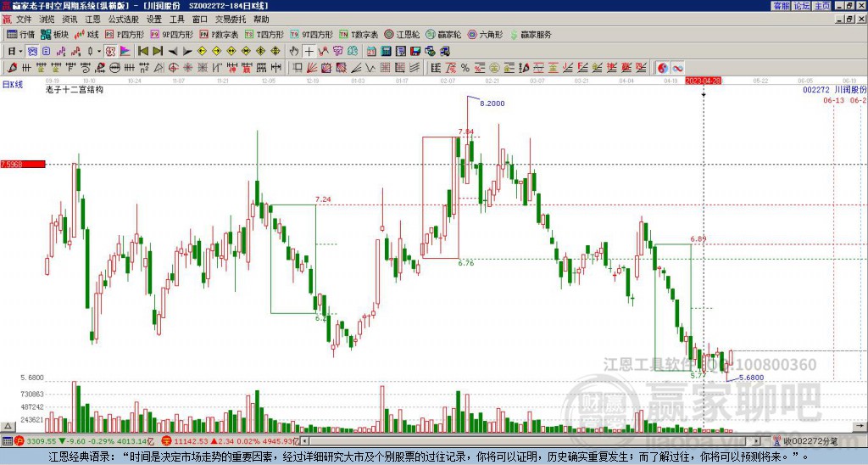The image size is (868, 465).
Task: Click the 8.2000 high price label
Action: coord(492,104)
